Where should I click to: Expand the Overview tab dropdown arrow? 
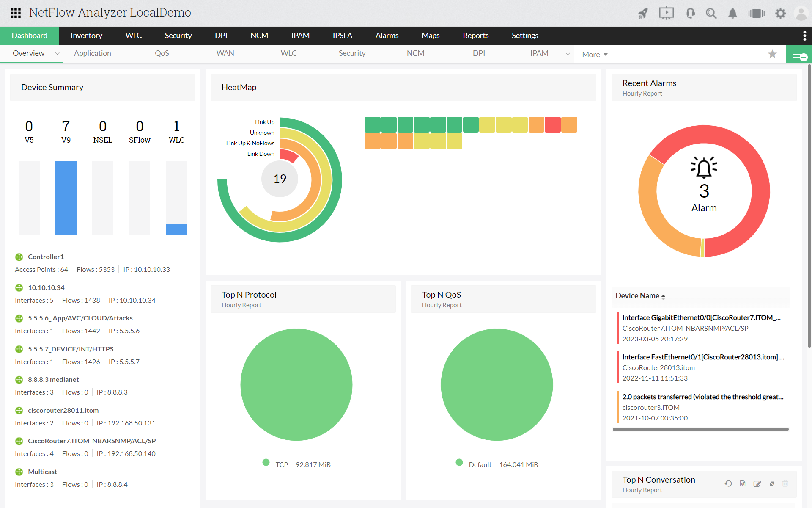click(56, 53)
